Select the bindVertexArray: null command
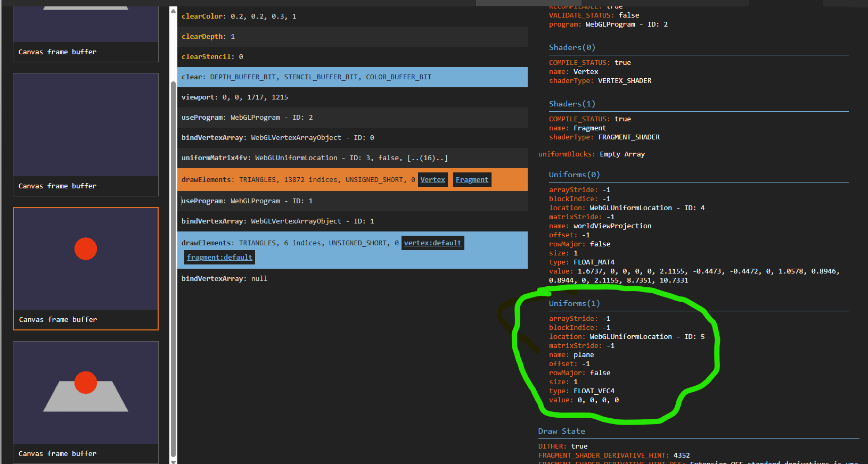The height and width of the screenshot is (464, 868). 353,279
